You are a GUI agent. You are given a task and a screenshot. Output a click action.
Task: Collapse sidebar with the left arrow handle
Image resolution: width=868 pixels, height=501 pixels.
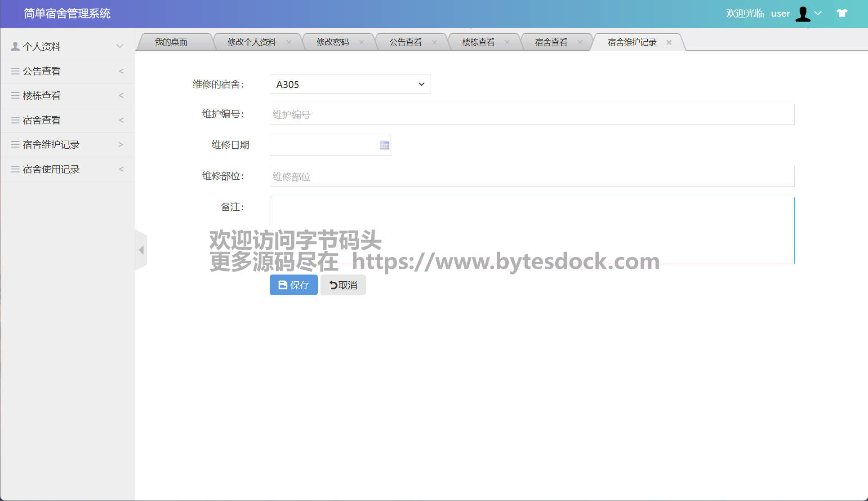141,250
